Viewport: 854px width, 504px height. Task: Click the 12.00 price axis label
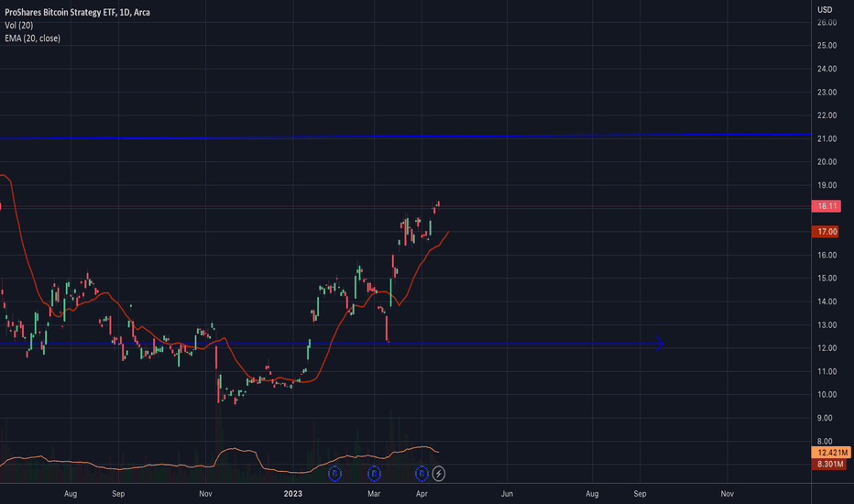click(827, 348)
